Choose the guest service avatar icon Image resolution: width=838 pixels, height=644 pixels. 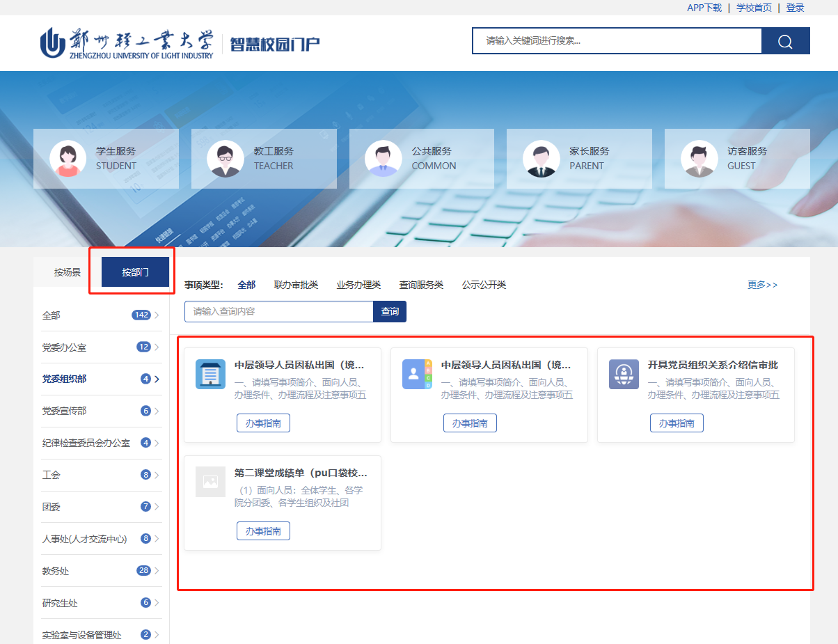pos(699,159)
